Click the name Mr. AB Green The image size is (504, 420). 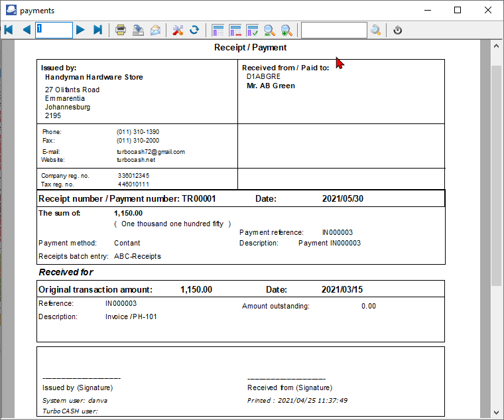tap(271, 86)
